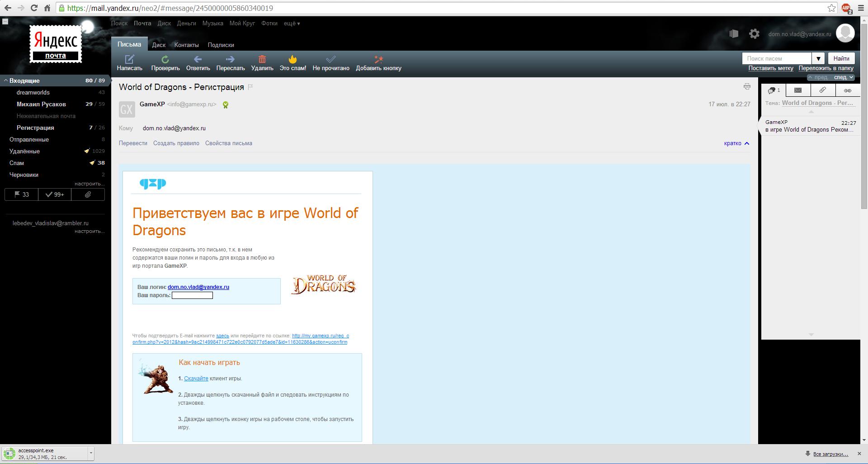Click the print icon for this message
The width and height of the screenshot is (868, 464).
[x=746, y=86]
